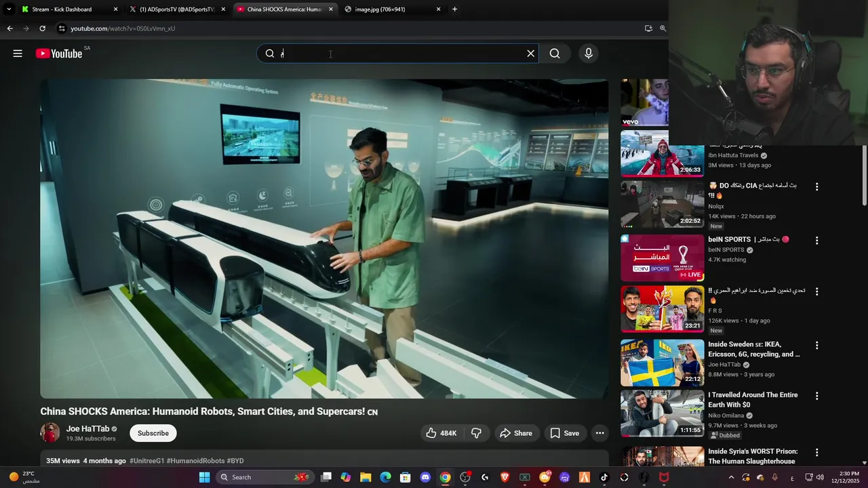Click the zoom magnifier icon in the address bar
The image size is (868, 488).
(x=663, y=28)
